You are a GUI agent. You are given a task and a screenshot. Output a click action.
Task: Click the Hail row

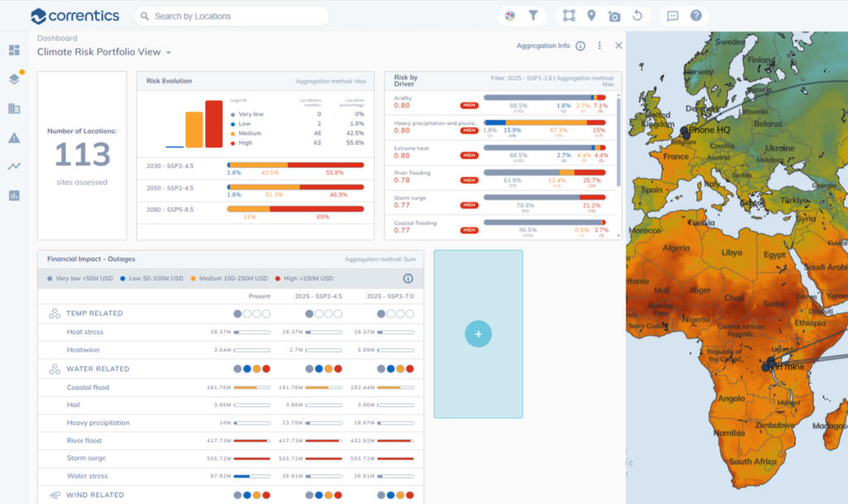tap(230, 405)
